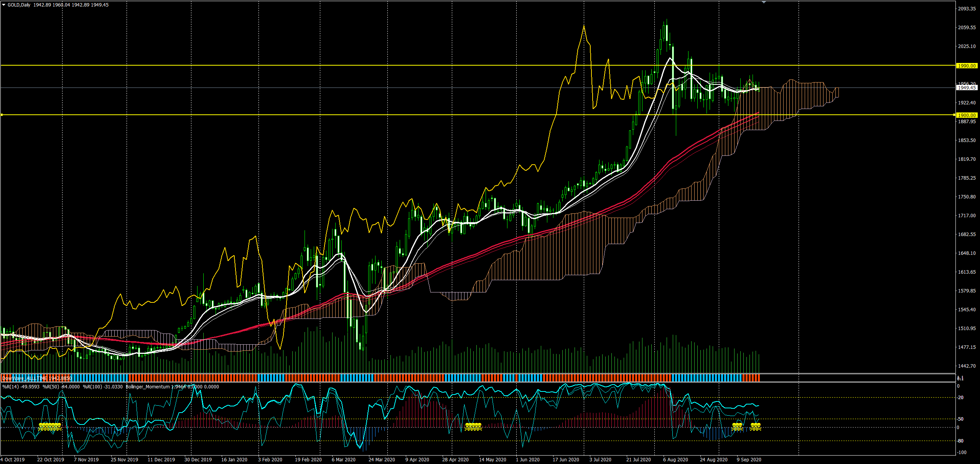Open the GOLD,Daily chart dropdown arrow
The width and height of the screenshot is (980, 464).
click(x=4, y=5)
